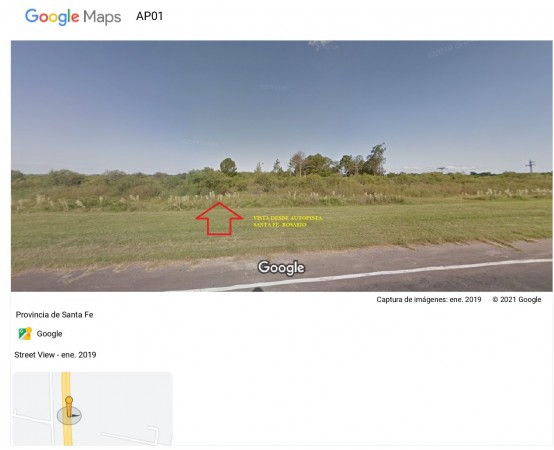The height and width of the screenshot is (450, 554).
Task: Click the Provincia de Santa Fe label
Action: tap(54, 315)
